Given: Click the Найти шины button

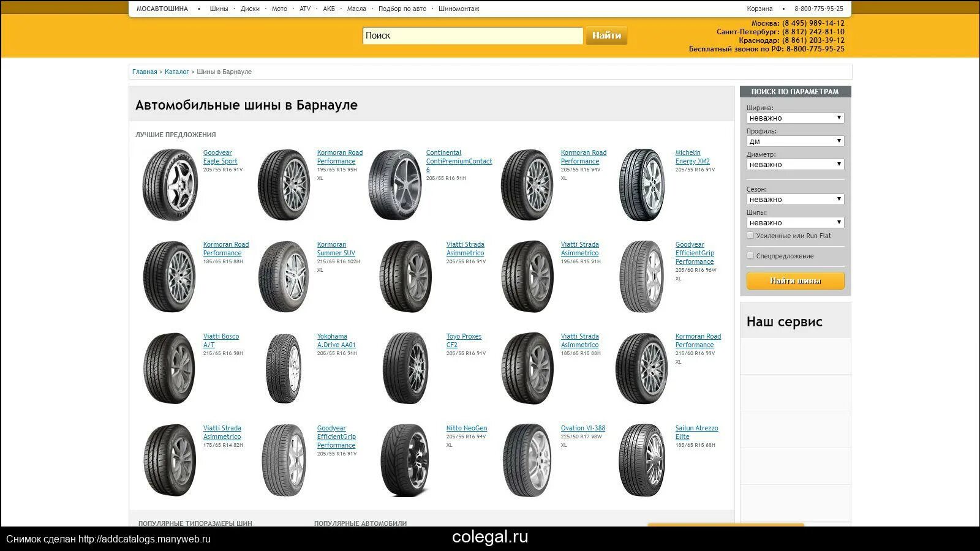Looking at the screenshot, I should pyautogui.click(x=795, y=280).
